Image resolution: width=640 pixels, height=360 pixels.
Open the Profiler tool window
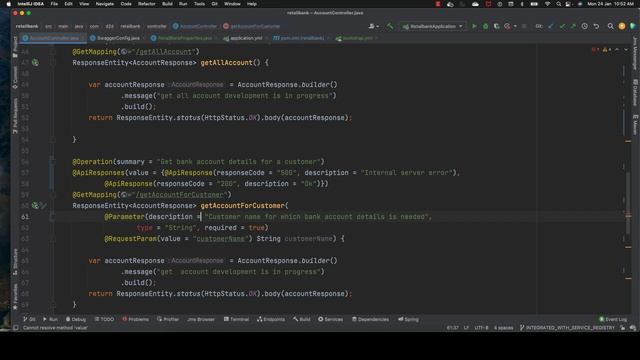pyautogui.click(x=168, y=319)
